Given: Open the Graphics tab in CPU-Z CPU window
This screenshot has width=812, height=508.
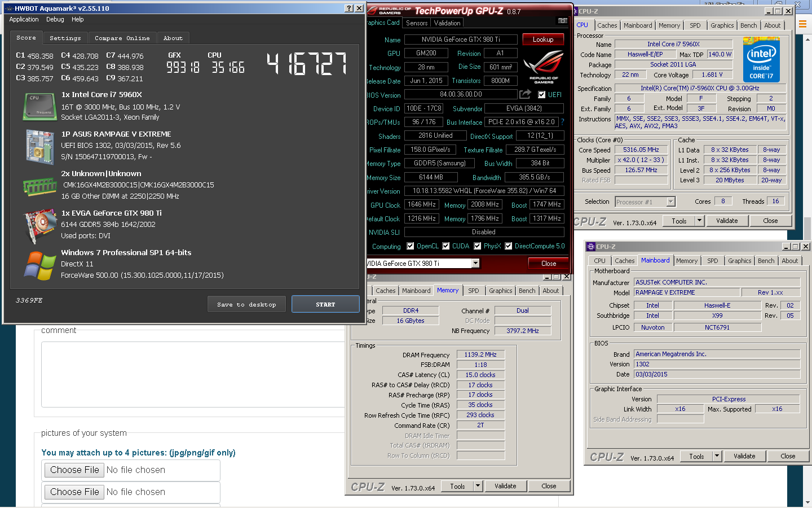Looking at the screenshot, I should [x=722, y=25].
